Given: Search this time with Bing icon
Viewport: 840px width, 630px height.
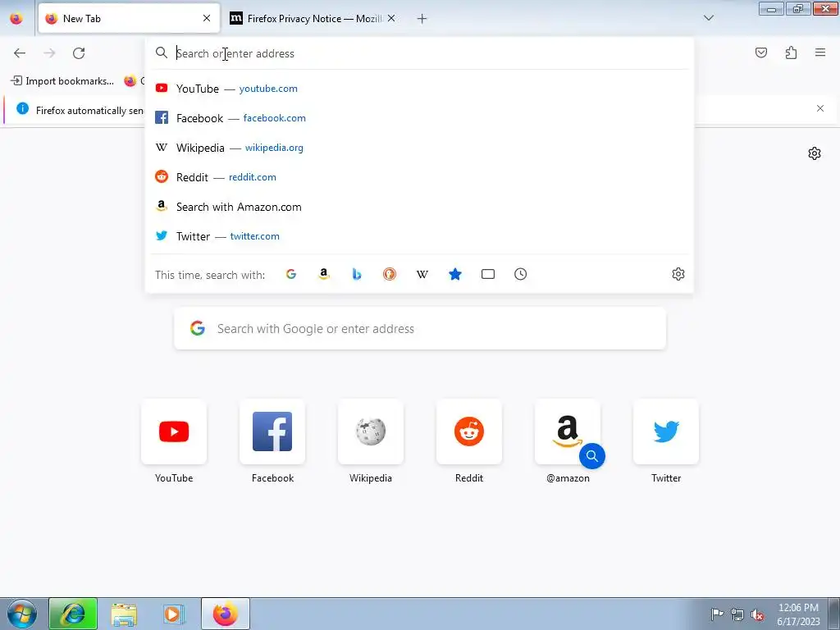Looking at the screenshot, I should pyautogui.click(x=357, y=274).
